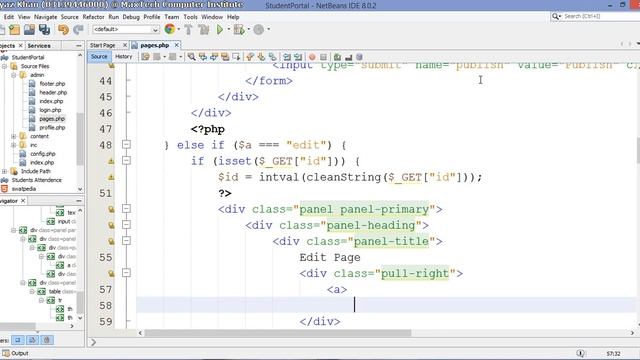
Task: Toggle the second Navigator filter button
Action: [32, 340]
